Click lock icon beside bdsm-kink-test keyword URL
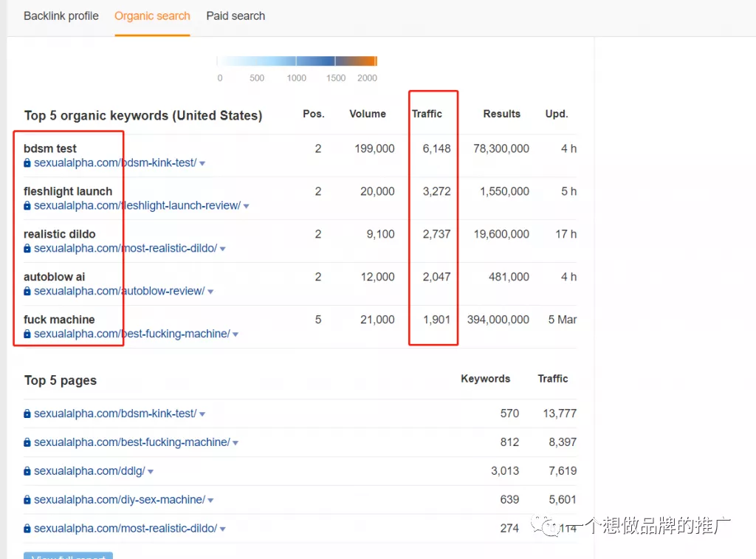The width and height of the screenshot is (756, 559). [27, 163]
